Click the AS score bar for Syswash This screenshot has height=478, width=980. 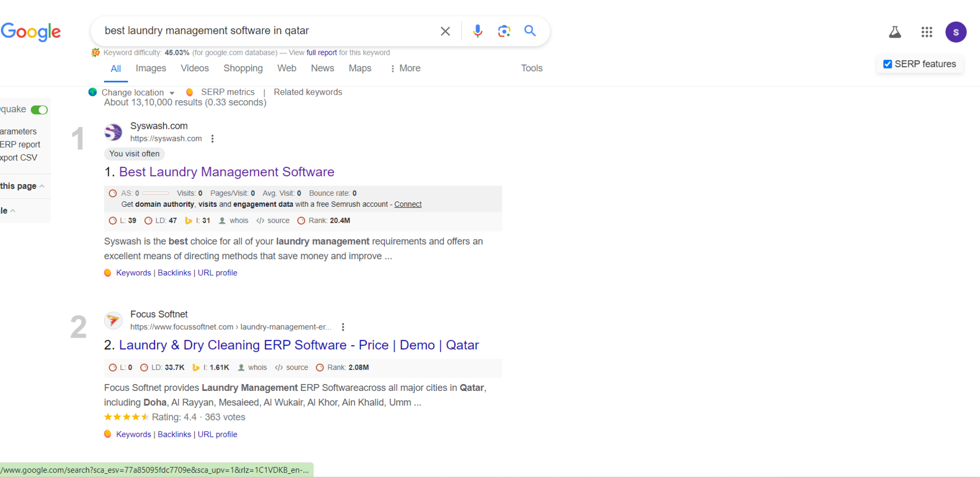155,193
